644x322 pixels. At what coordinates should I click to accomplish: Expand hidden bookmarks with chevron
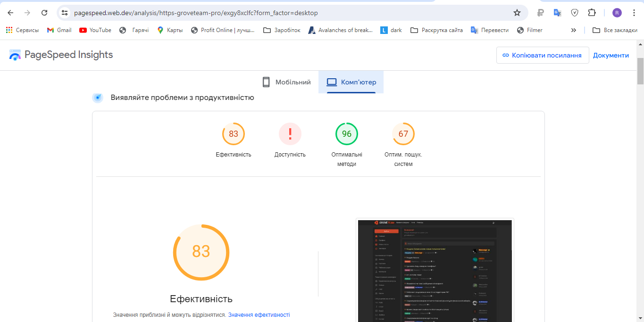(574, 30)
